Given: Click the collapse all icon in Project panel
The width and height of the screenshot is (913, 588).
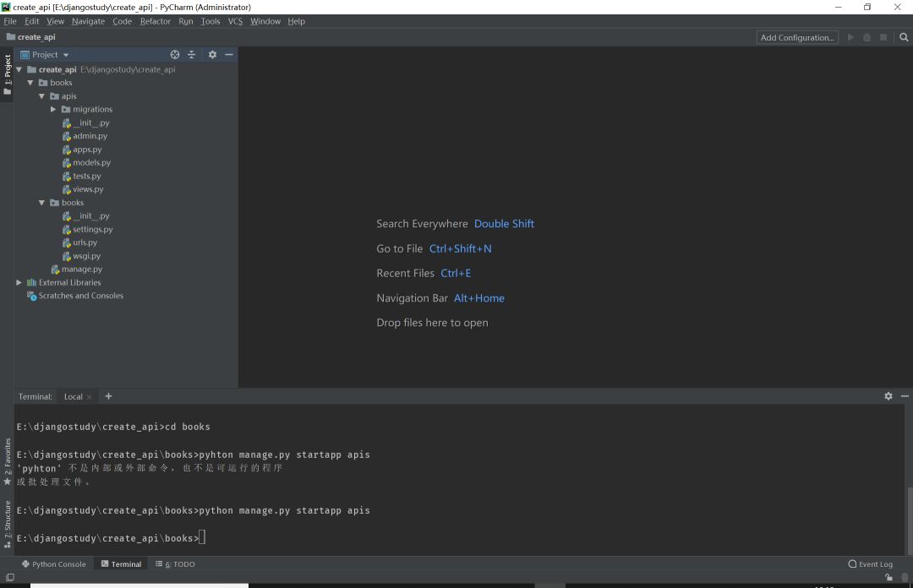Looking at the screenshot, I should tap(191, 54).
